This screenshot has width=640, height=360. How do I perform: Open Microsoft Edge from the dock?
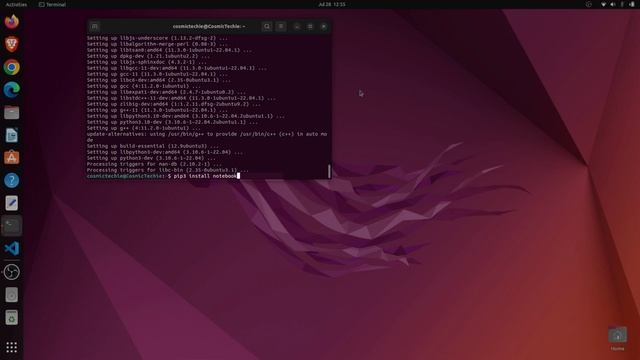click(11, 89)
